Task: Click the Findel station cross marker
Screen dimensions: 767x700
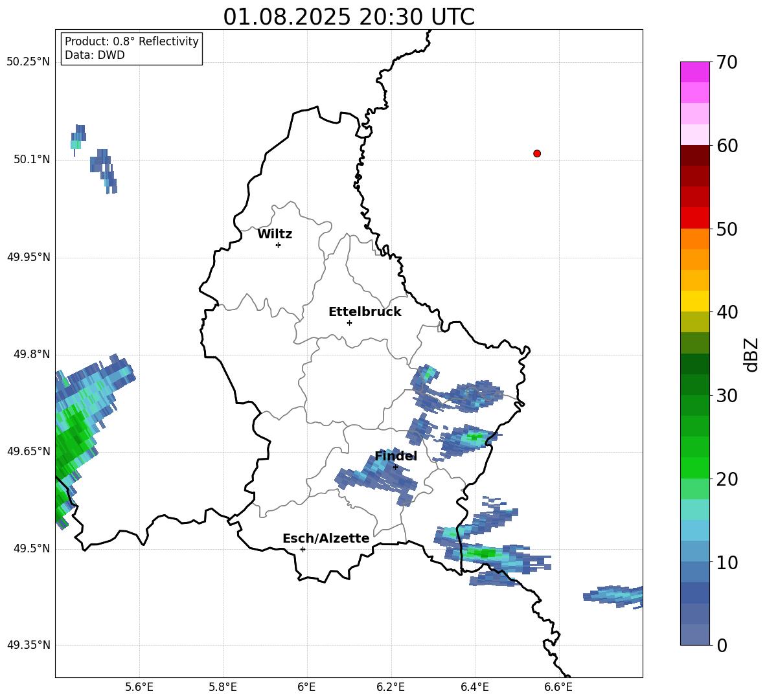Action: (x=395, y=468)
